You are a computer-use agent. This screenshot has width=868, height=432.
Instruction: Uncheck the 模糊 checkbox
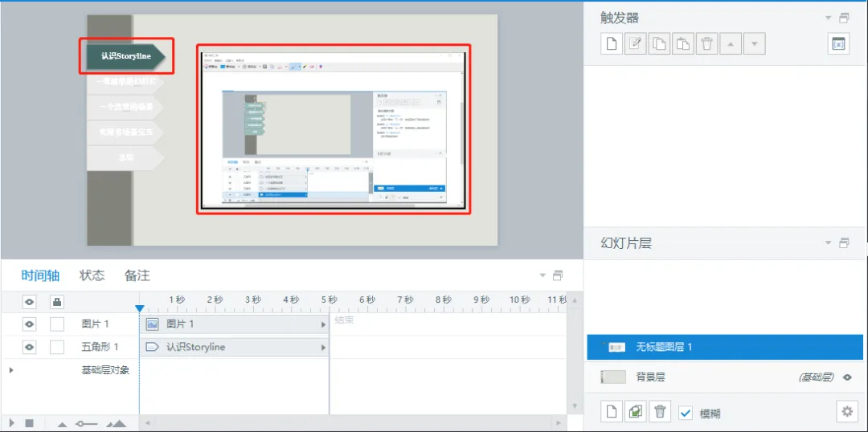686,413
